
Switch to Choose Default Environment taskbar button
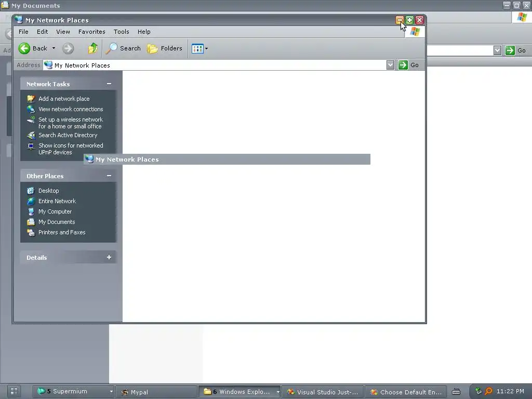[406, 392]
